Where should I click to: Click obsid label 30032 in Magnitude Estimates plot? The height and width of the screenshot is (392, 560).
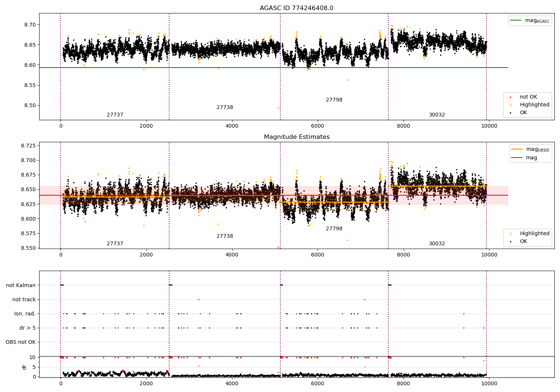pyautogui.click(x=437, y=244)
